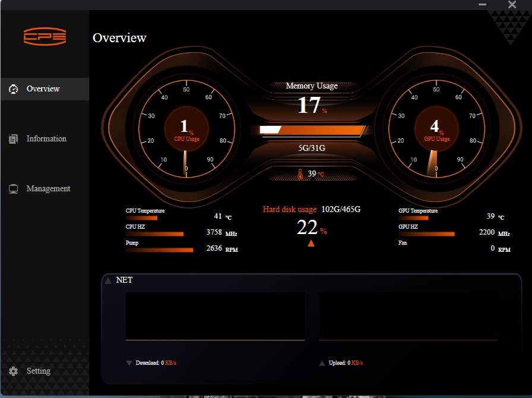532x398 pixels.
Task: Click the memory thermometer icon
Action: pyautogui.click(x=300, y=174)
